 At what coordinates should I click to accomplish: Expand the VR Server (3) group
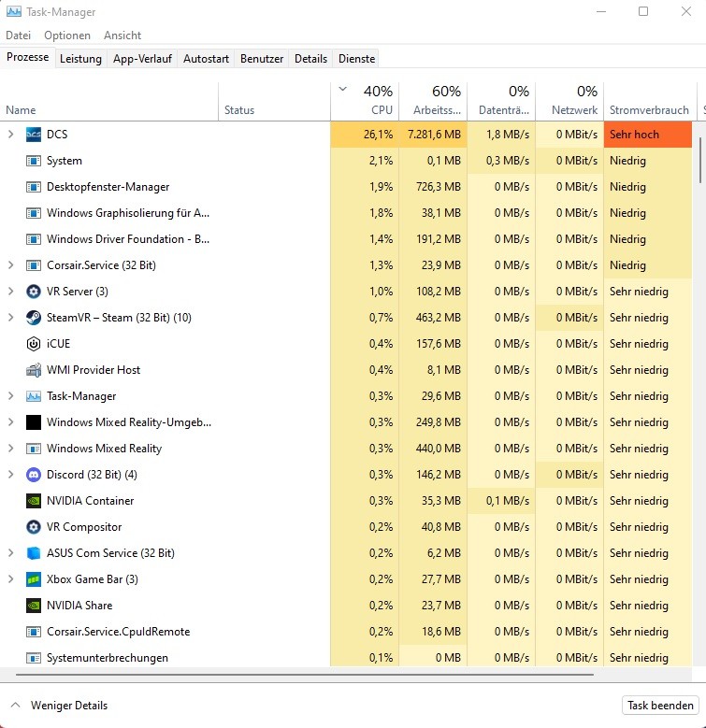[10, 292]
